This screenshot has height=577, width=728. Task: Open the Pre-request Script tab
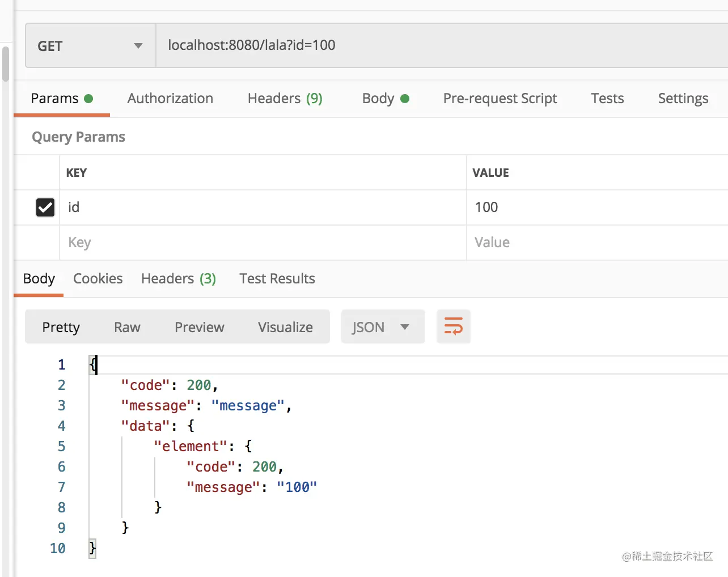[500, 99]
